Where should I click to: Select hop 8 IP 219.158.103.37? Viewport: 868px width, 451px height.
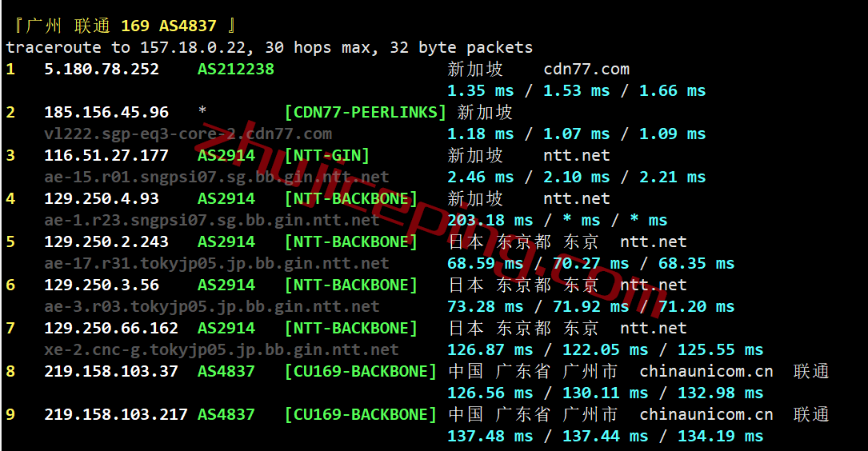111,371
